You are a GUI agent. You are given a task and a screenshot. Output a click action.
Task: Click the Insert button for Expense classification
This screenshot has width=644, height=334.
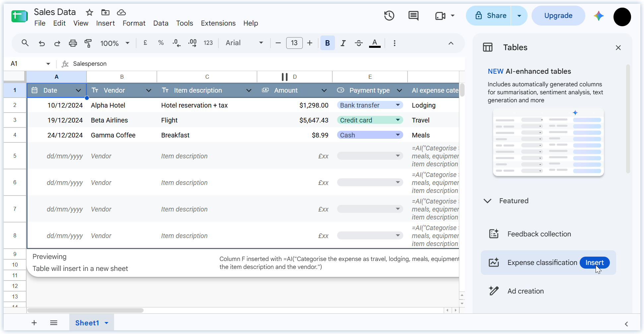[595, 263]
